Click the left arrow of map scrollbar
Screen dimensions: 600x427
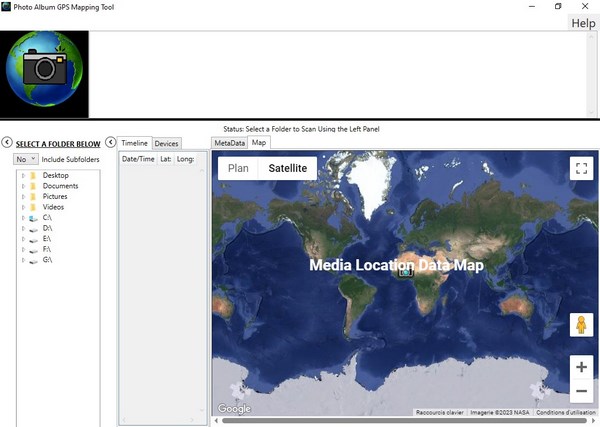point(216,421)
